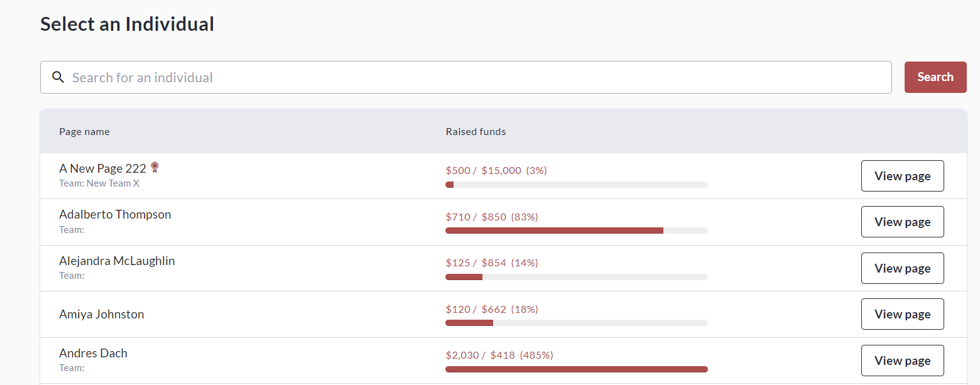Select the 'Adalberto Thompson' page name
980x385 pixels.
coord(115,214)
